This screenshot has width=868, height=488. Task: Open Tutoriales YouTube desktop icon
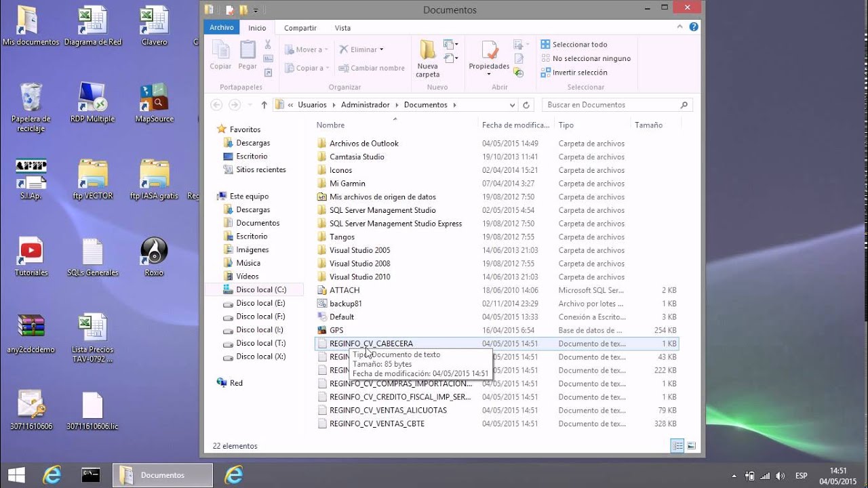[x=31, y=258]
